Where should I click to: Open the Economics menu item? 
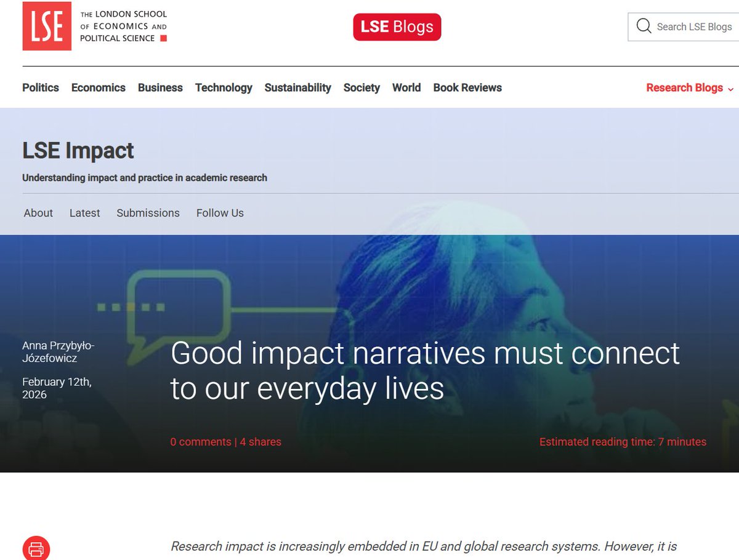(99, 87)
